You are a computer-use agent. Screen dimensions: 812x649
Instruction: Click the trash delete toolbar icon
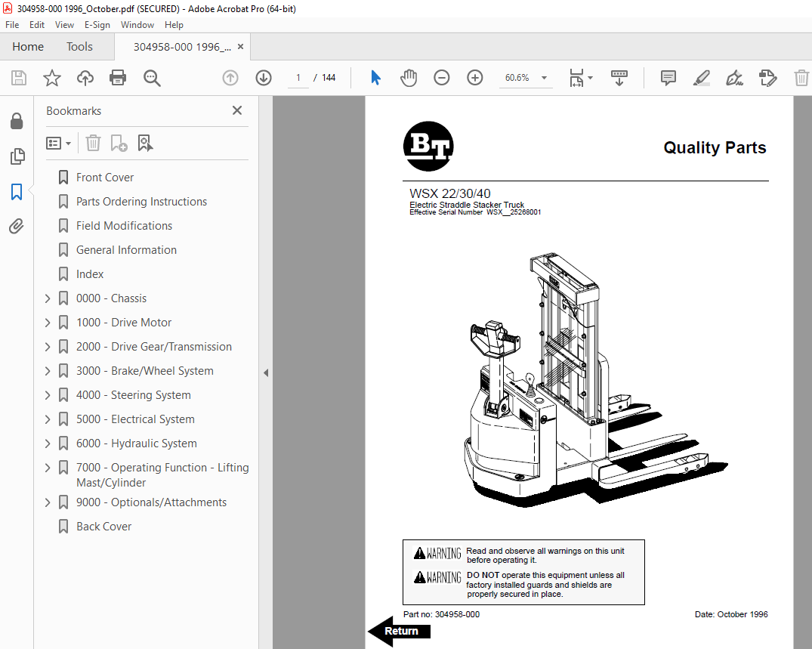click(801, 78)
